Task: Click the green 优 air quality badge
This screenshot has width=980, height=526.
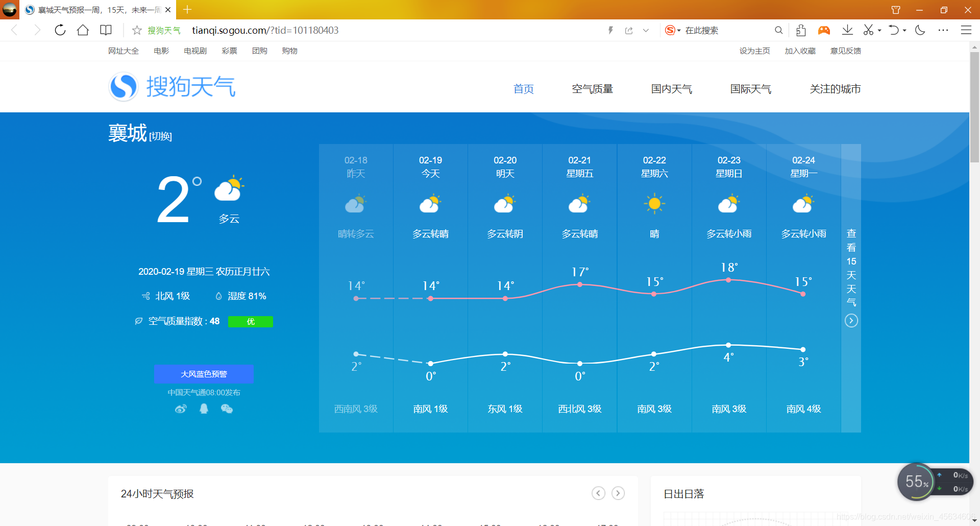Action: pyautogui.click(x=251, y=321)
